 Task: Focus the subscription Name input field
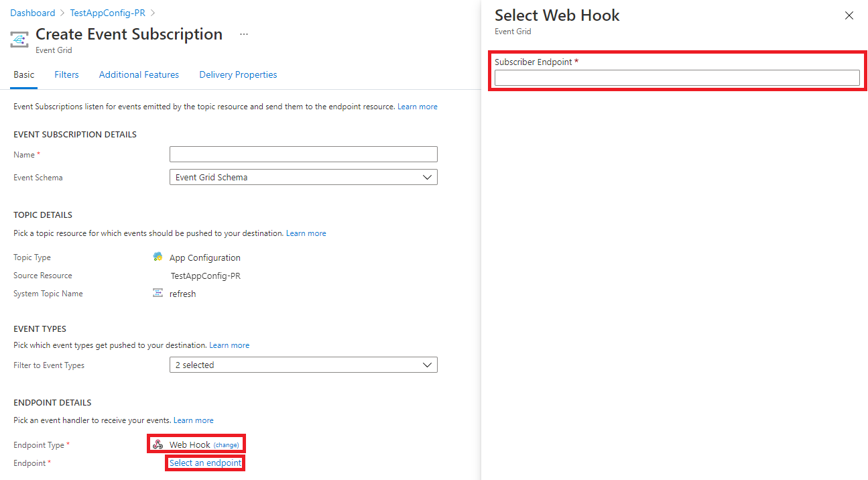tap(303, 155)
